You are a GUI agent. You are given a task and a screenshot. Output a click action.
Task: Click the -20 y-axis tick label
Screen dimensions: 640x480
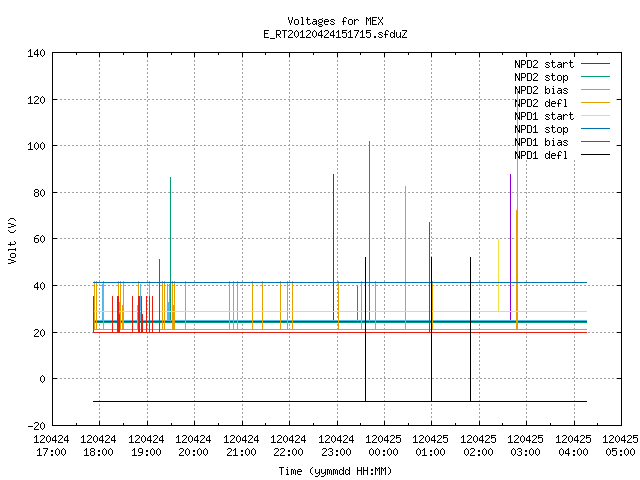pyautogui.click(x=36, y=426)
